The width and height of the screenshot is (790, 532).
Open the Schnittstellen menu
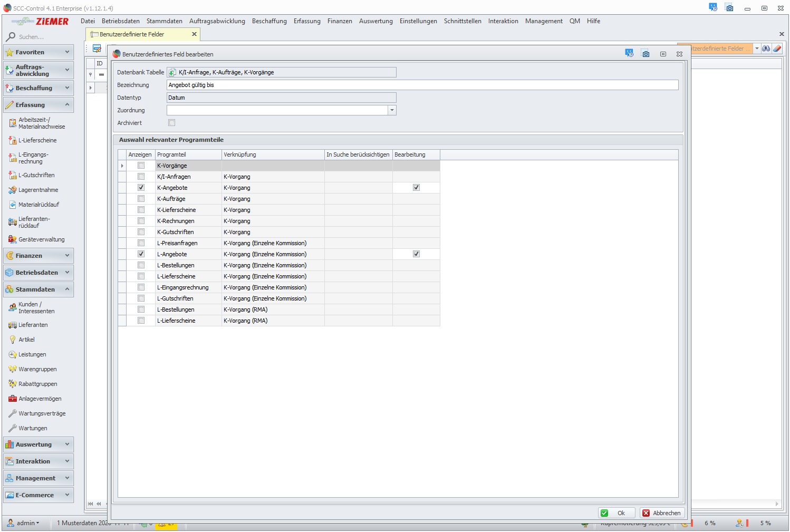(462, 21)
